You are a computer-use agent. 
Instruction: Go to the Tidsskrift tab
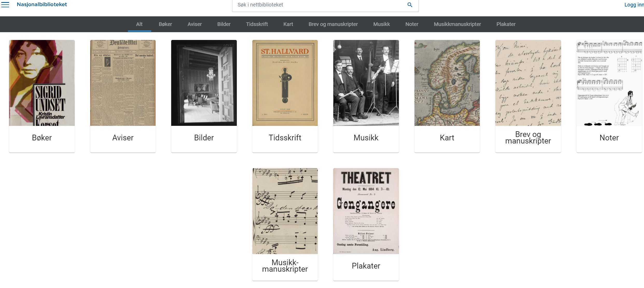pyautogui.click(x=257, y=24)
